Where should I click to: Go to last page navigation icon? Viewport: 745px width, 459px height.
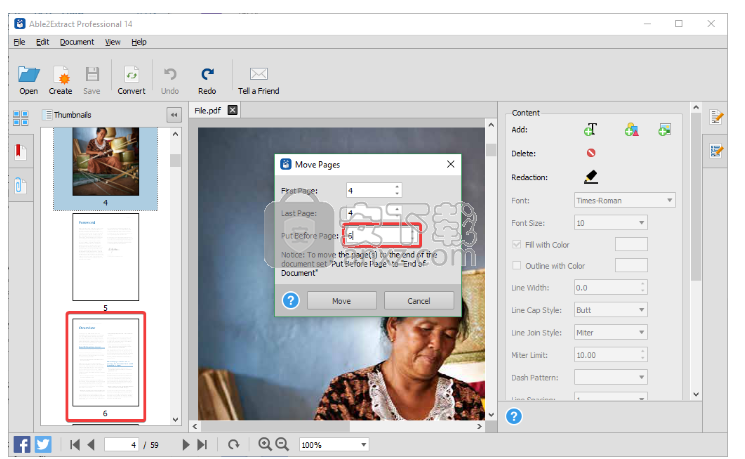[202, 445]
